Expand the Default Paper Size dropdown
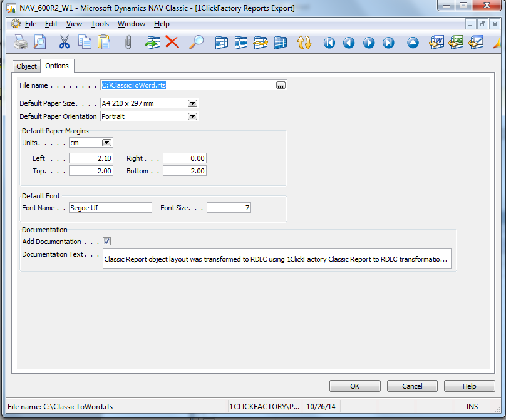The width and height of the screenshot is (506, 420). [193, 103]
